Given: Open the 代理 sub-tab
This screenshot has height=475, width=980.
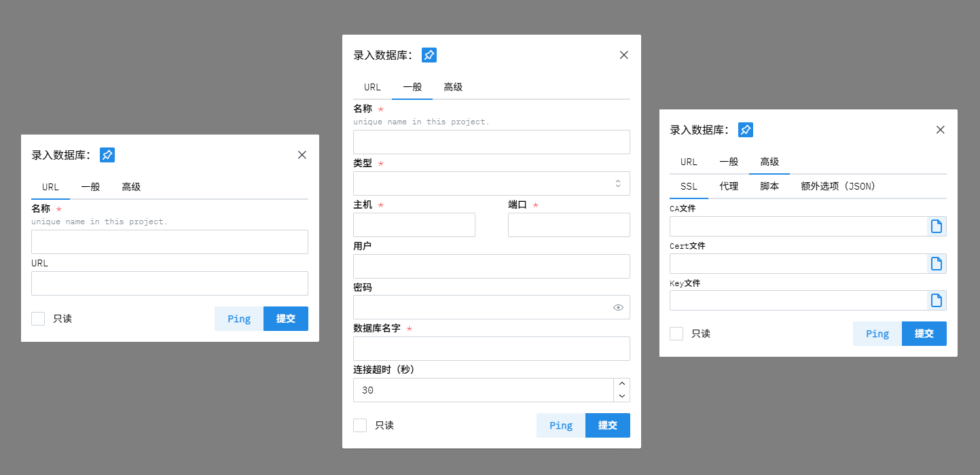Looking at the screenshot, I should (x=729, y=186).
